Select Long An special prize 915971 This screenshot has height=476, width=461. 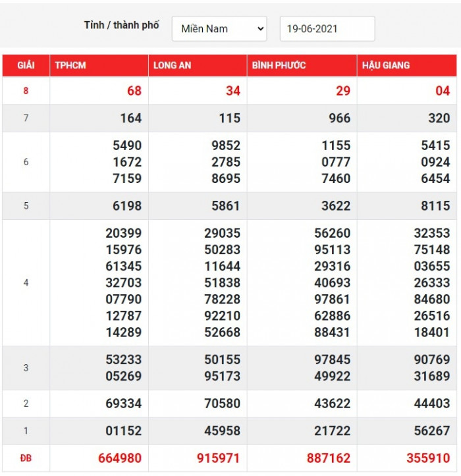coord(218,458)
